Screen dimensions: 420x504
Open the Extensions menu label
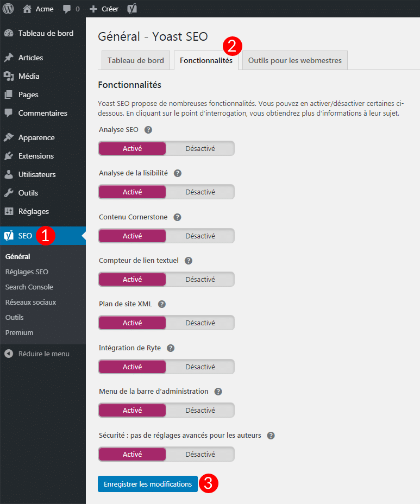point(36,156)
